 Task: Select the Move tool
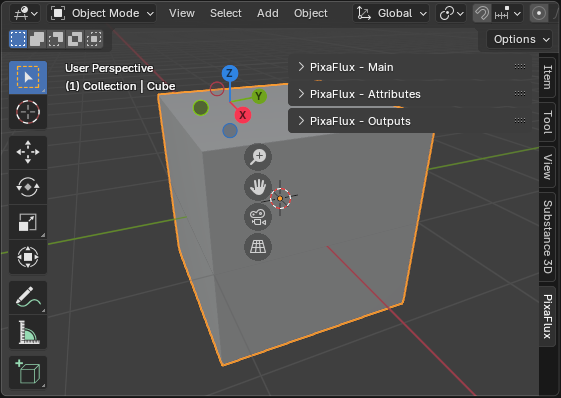tap(28, 152)
